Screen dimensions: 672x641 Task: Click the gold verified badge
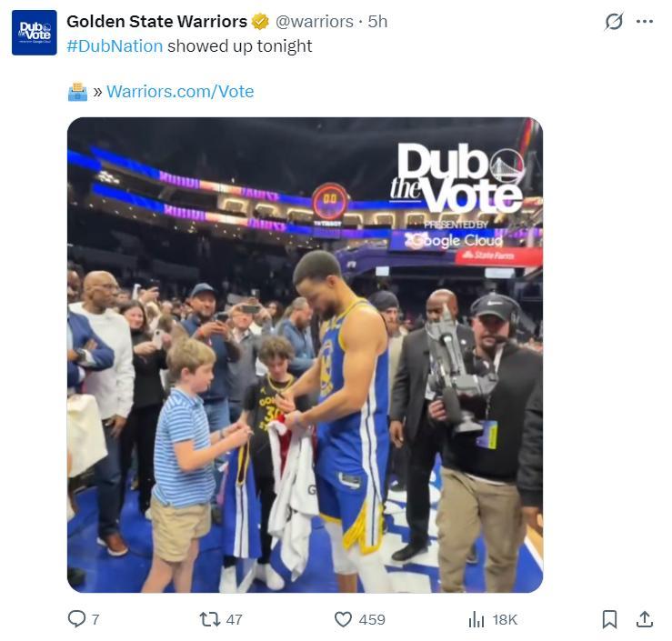pyautogui.click(x=260, y=21)
